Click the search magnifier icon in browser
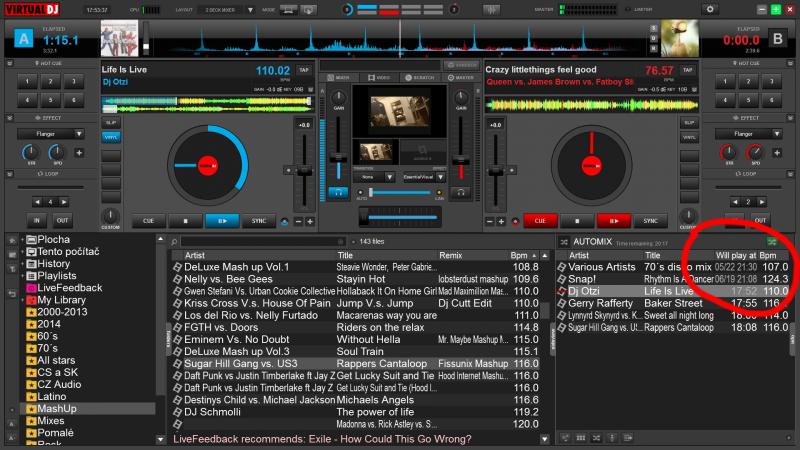Screen dimensions: 800x450 point(173,242)
